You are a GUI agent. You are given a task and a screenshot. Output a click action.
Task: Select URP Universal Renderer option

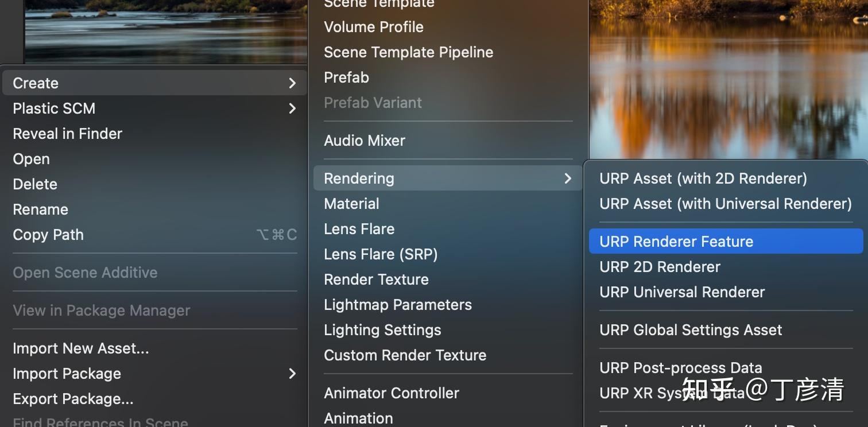[x=682, y=292]
